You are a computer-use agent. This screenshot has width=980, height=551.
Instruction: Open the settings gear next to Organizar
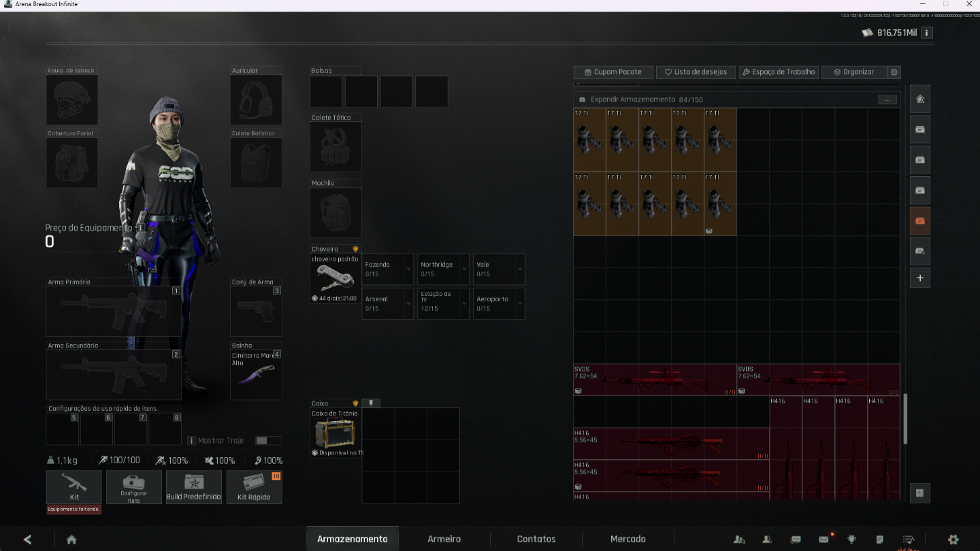894,72
